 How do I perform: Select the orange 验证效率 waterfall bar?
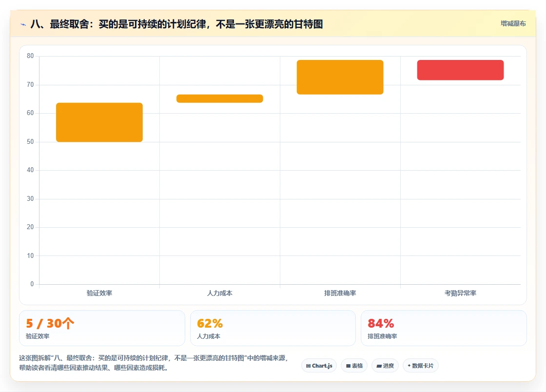[x=99, y=122]
